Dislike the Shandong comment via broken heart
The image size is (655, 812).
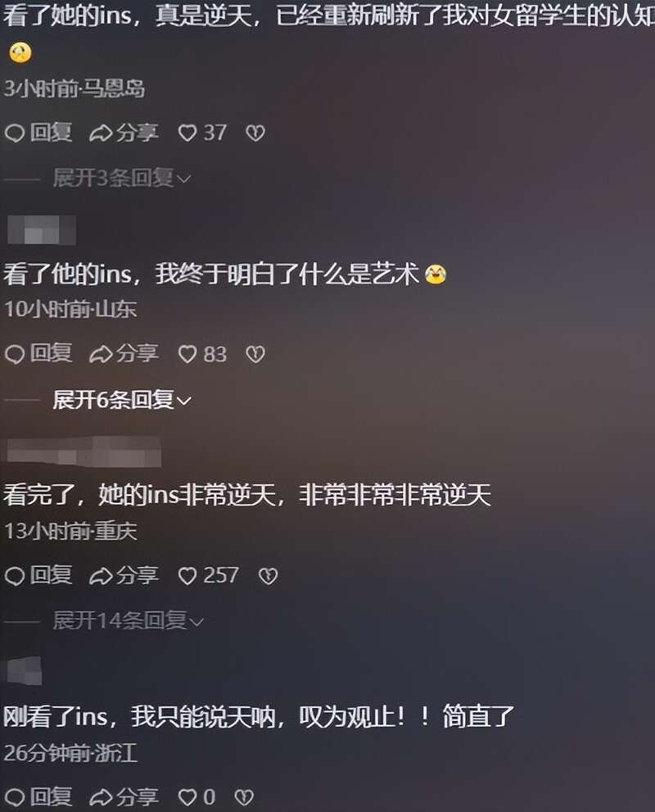pos(255,355)
